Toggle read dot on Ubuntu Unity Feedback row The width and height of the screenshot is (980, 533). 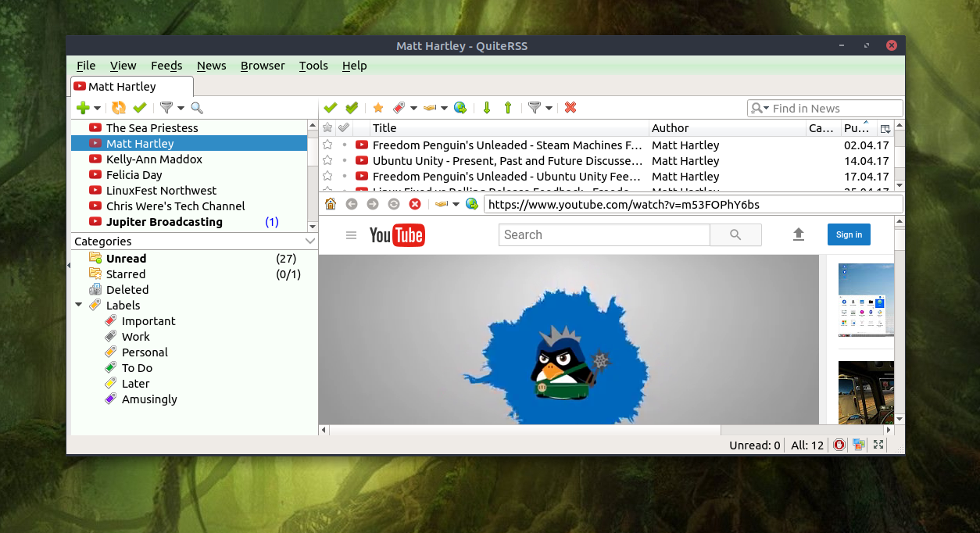(345, 176)
